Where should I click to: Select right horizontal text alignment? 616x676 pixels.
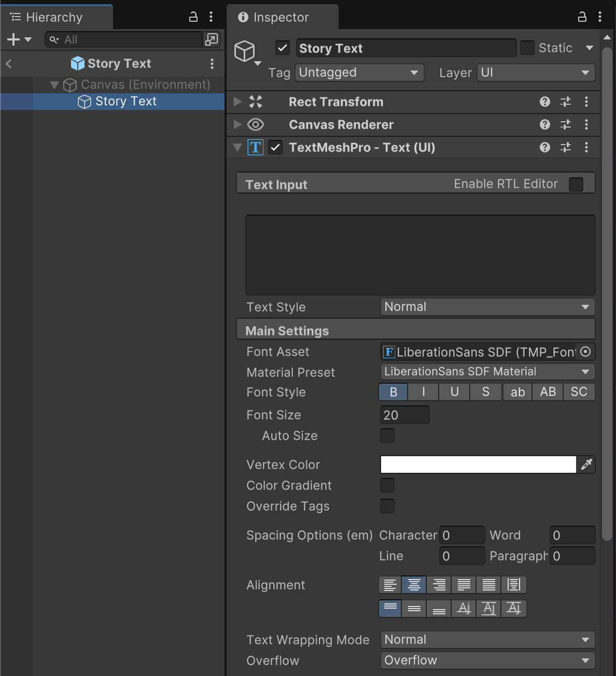439,585
